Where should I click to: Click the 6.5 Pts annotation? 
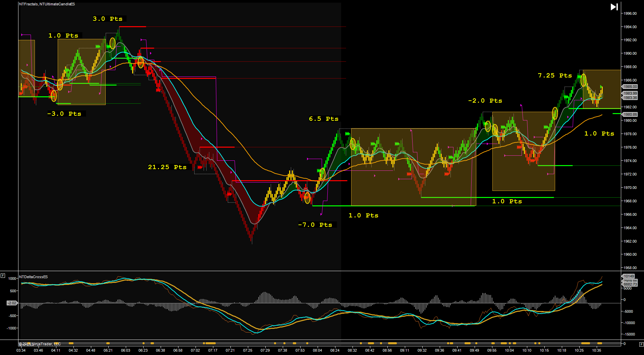(x=324, y=119)
